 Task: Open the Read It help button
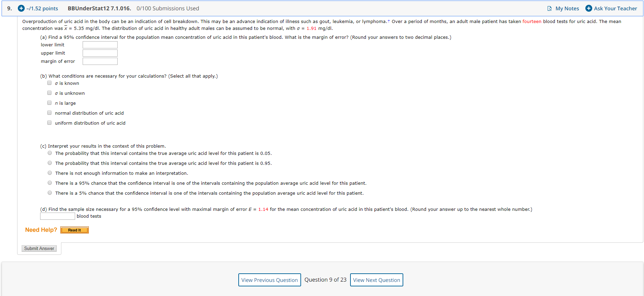coord(74,230)
